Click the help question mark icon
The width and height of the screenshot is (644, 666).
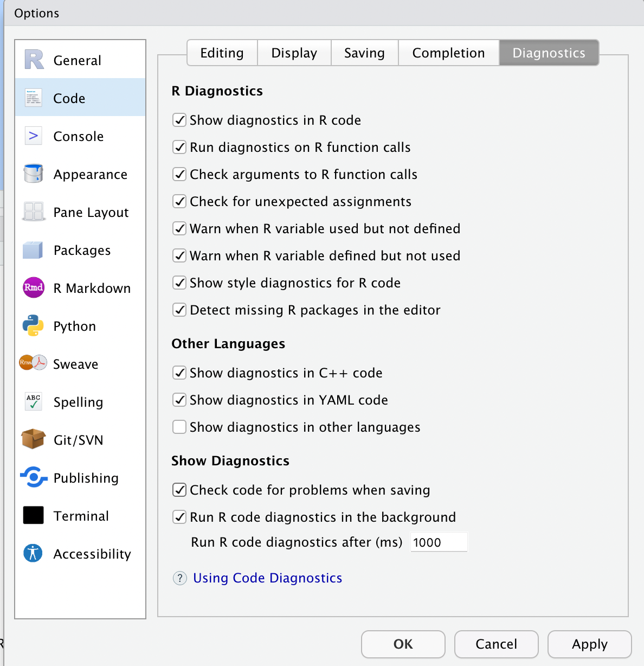179,578
